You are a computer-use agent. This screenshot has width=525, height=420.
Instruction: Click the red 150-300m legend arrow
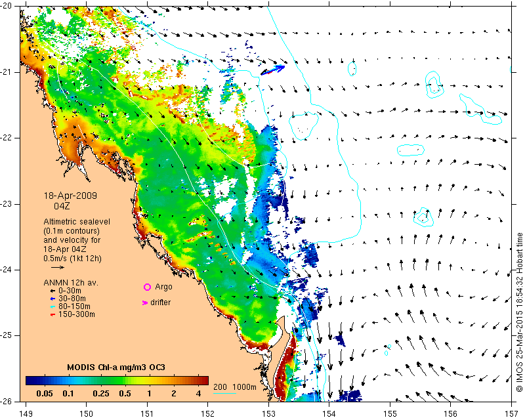52,315
